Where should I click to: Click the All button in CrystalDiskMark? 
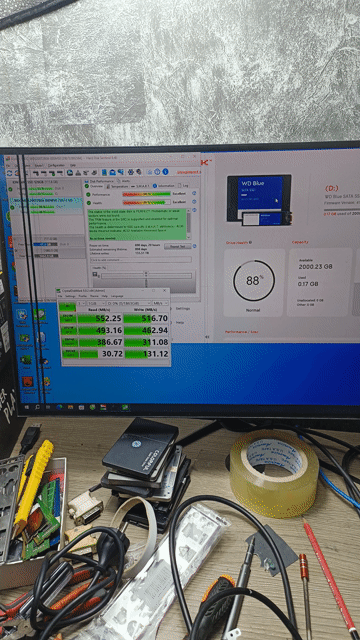[67, 306]
